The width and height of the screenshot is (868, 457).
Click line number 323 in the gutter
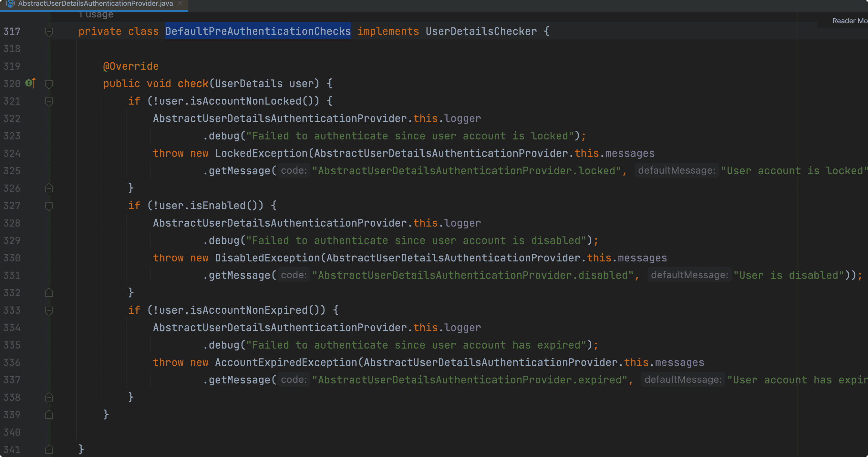pos(12,136)
